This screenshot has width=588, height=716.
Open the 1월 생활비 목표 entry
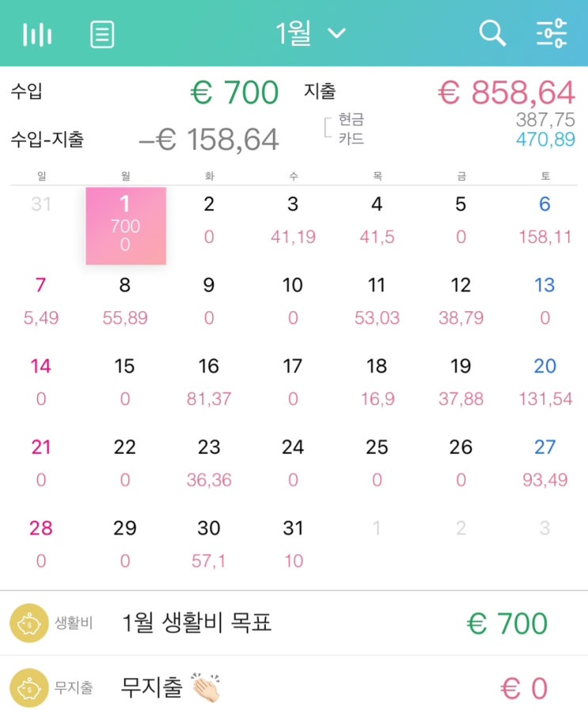[x=294, y=623]
